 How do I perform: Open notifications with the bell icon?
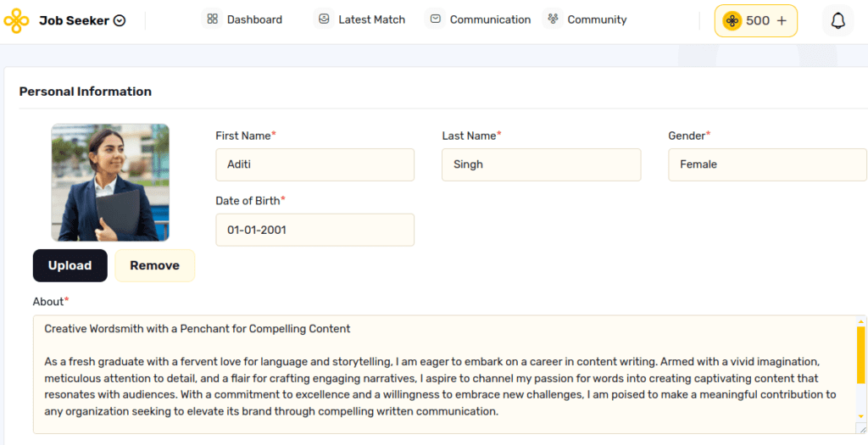click(837, 20)
